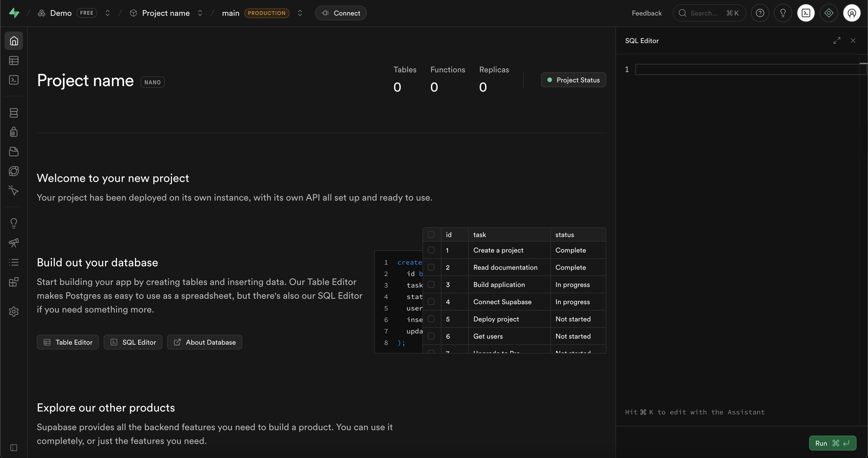Image resolution: width=868 pixels, height=458 pixels.
Task: Open the Feedback menu item
Action: [646, 13]
